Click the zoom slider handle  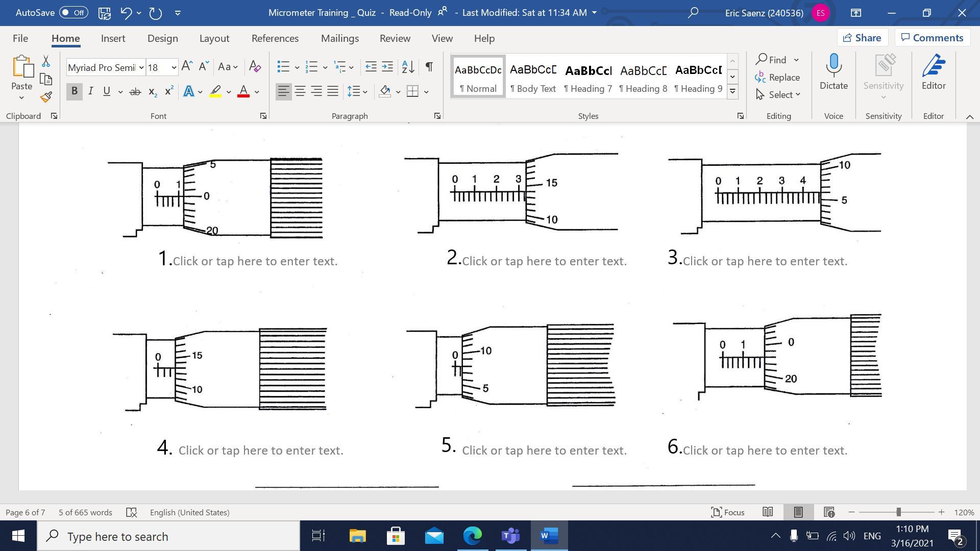tap(898, 512)
